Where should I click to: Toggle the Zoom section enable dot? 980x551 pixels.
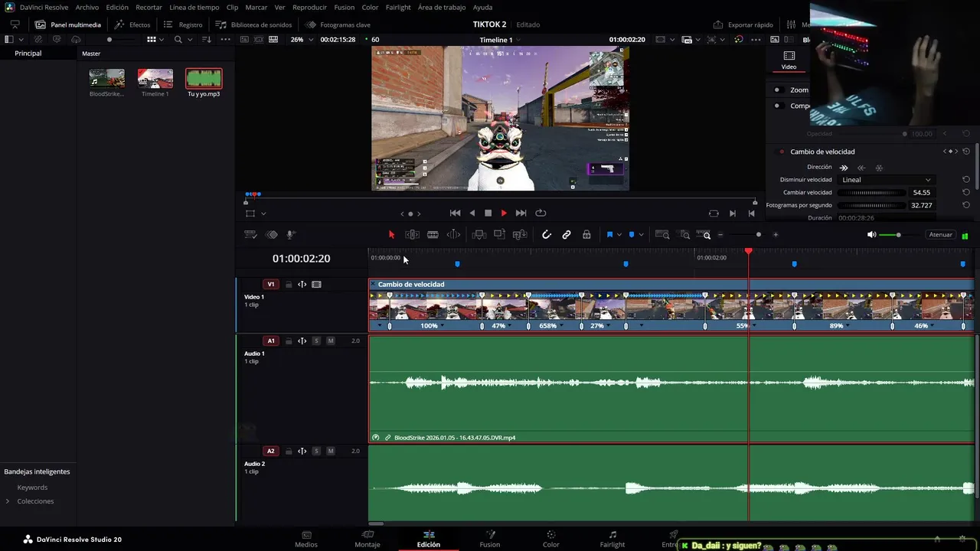click(777, 90)
